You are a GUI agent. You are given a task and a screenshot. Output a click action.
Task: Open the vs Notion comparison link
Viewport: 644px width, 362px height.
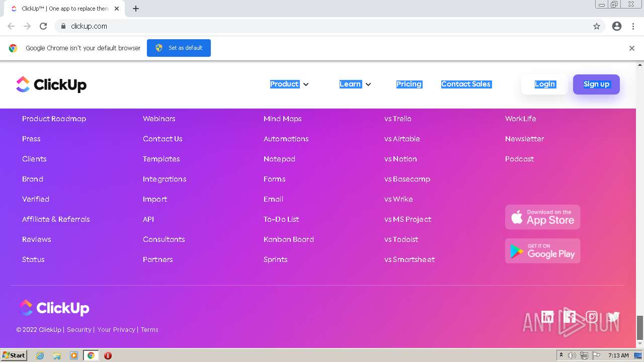[400, 159]
